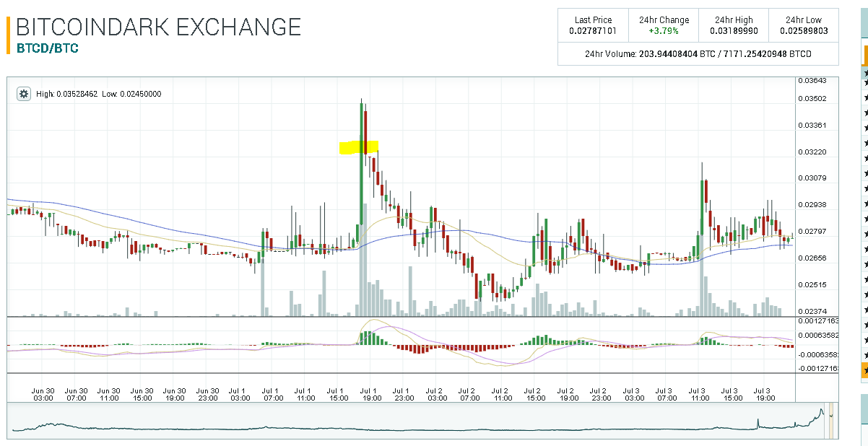Screen dimensions: 868x446
Task: Click the +3.79% change value
Action: [x=664, y=31]
